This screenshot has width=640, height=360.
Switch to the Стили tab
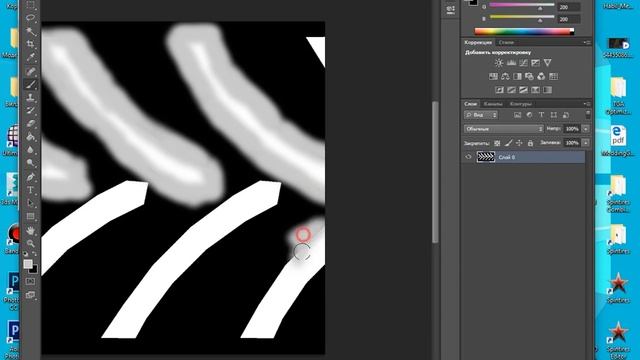(x=506, y=42)
